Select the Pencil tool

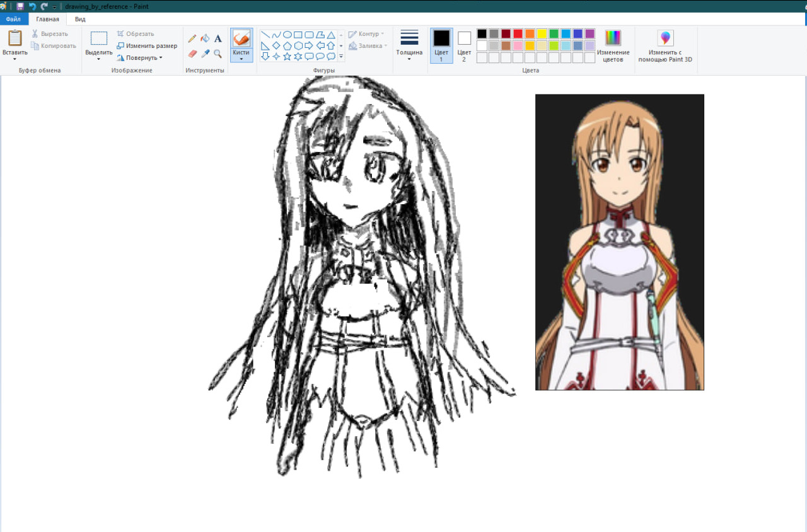pos(192,39)
